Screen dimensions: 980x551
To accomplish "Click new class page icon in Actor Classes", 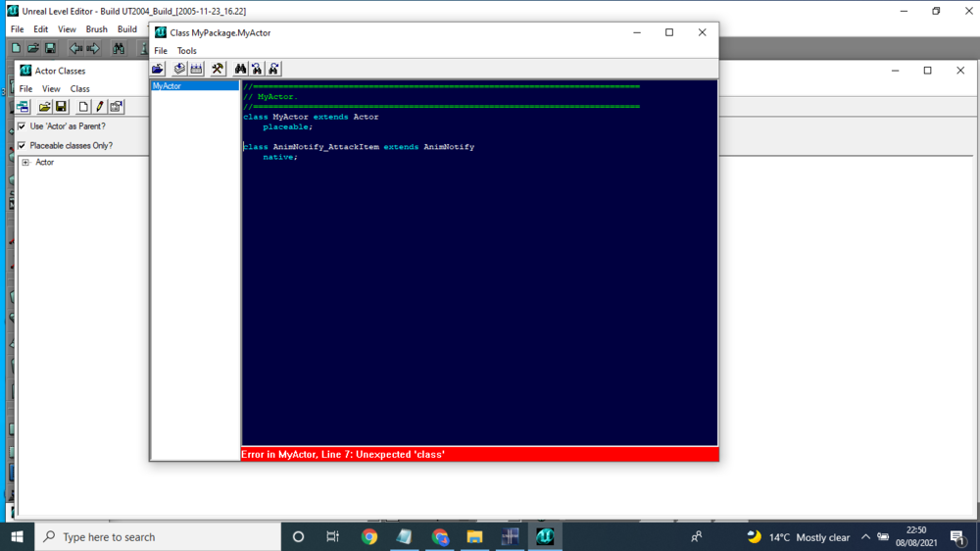I will coord(83,107).
